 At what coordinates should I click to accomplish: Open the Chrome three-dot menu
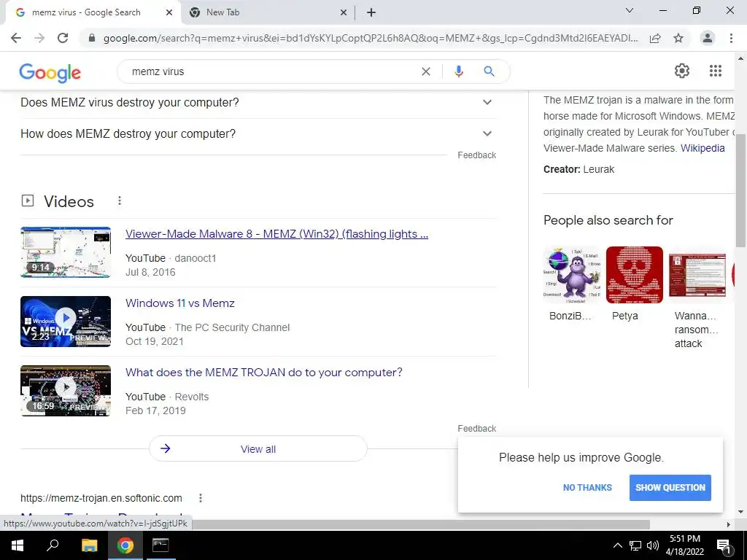click(731, 38)
